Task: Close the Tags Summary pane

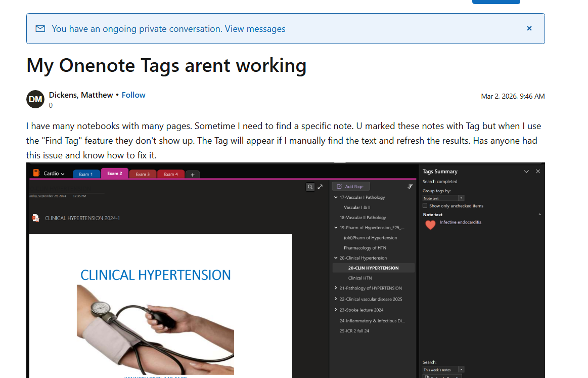Action: (538, 172)
